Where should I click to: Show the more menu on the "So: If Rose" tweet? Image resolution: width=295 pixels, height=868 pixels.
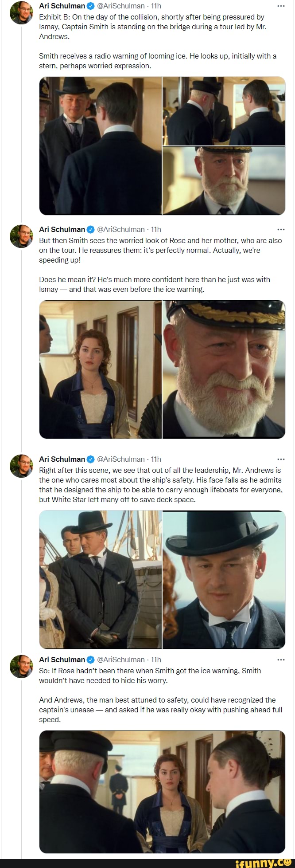281,660
